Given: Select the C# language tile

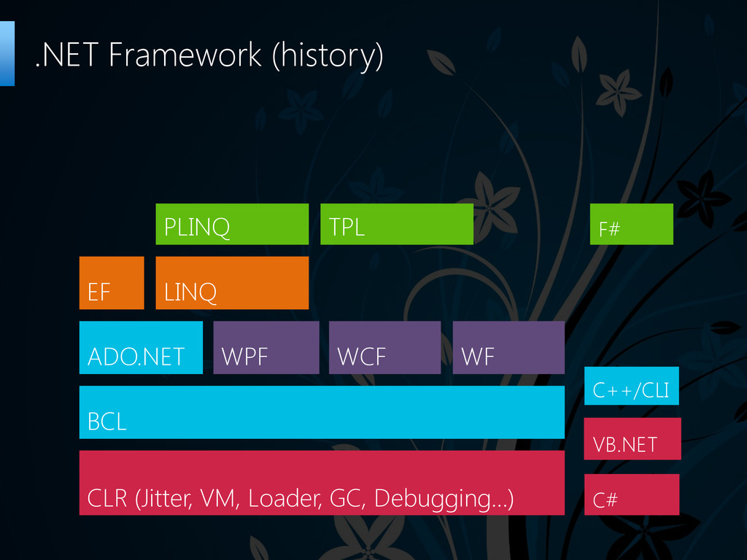Looking at the screenshot, I should point(632,494).
